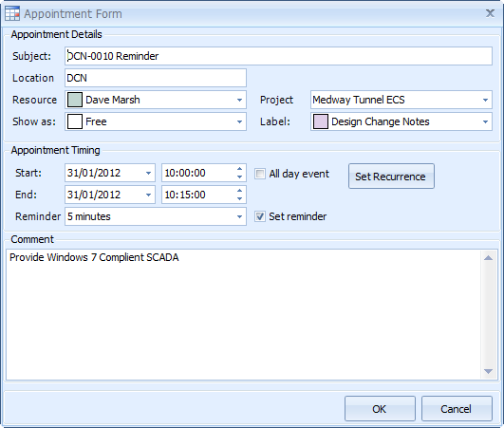Enable the All day event checkbox
Image resolution: width=504 pixels, height=428 pixels.
point(260,174)
